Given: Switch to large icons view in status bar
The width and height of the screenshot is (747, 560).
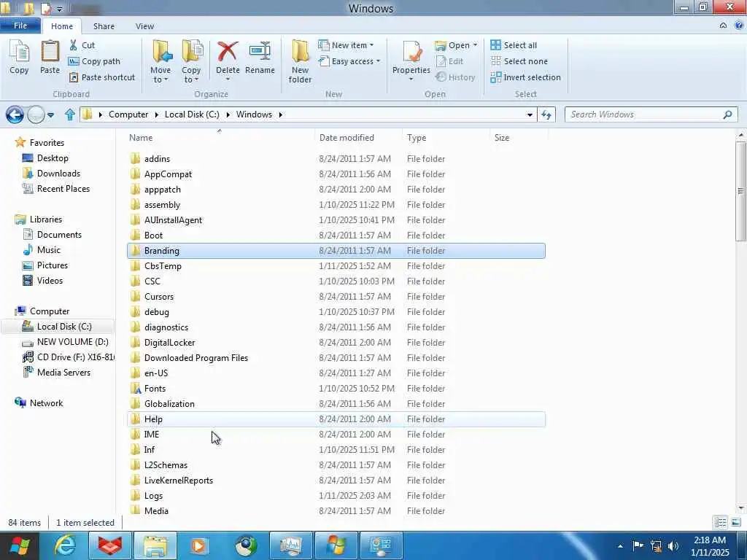Looking at the screenshot, I should pos(736,522).
